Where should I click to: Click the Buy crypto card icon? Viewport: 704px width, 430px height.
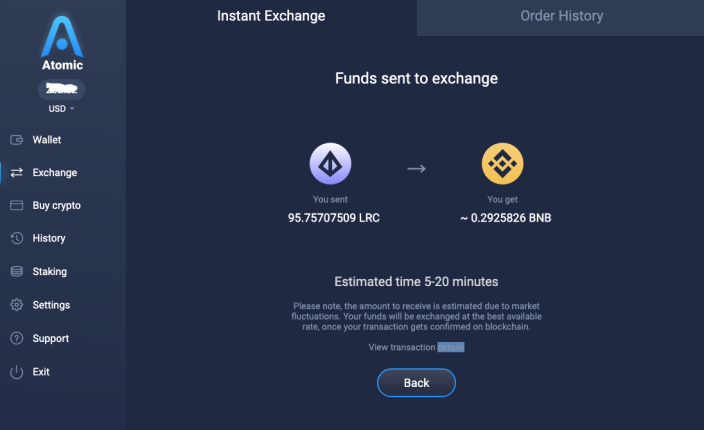coord(17,205)
